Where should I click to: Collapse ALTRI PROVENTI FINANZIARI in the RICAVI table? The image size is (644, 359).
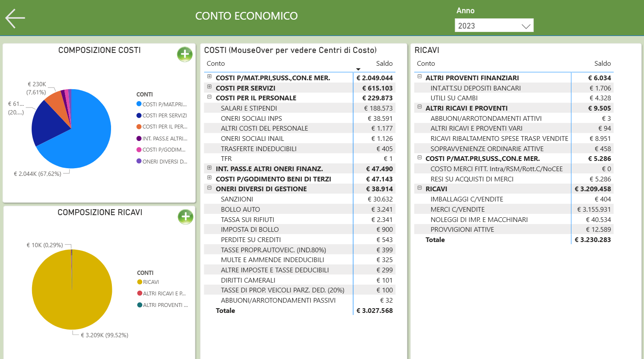coord(419,77)
